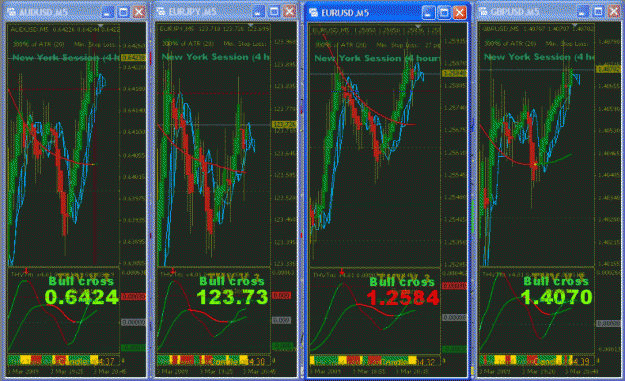625x381 pixels.
Task: Click the GBPUSD,M5 window title icon
Action: click(x=484, y=12)
